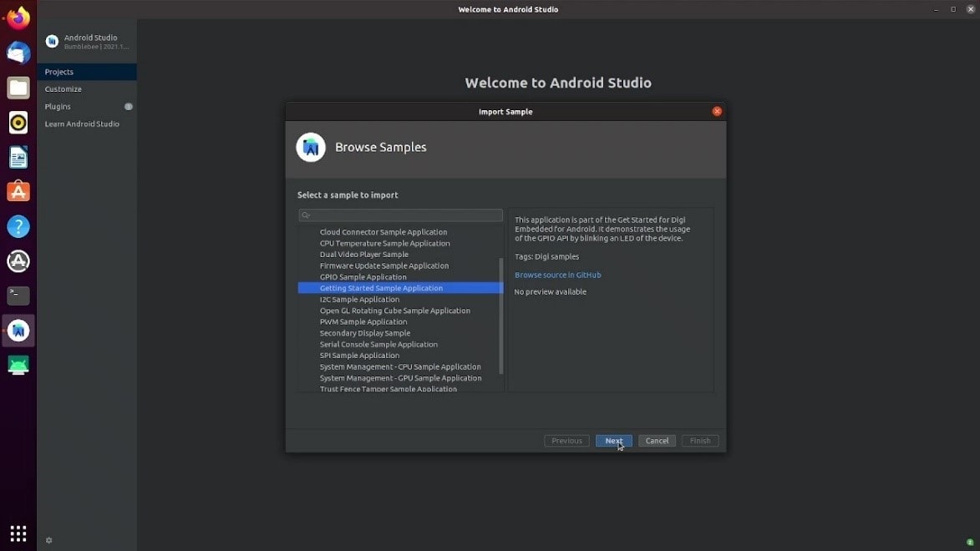Open Ubuntu Software store icon
Screen dimensions: 980x551
(18, 192)
